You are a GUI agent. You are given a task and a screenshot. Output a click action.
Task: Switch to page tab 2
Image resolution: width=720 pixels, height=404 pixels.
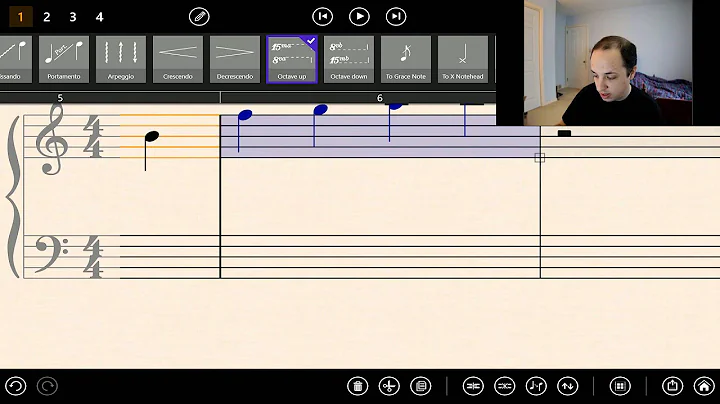(x=46, y=17)
